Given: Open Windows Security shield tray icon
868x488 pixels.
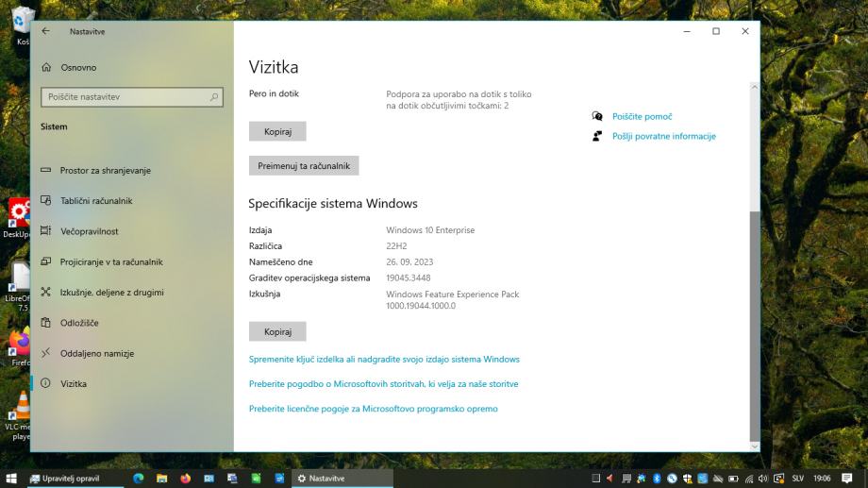Looking at the screenshot, I should [688, 478].
